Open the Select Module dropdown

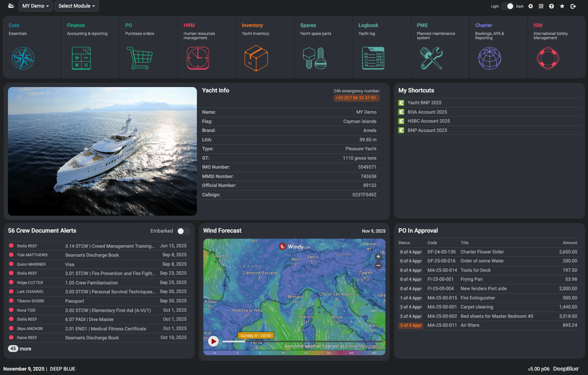click(x=76, y=6)
